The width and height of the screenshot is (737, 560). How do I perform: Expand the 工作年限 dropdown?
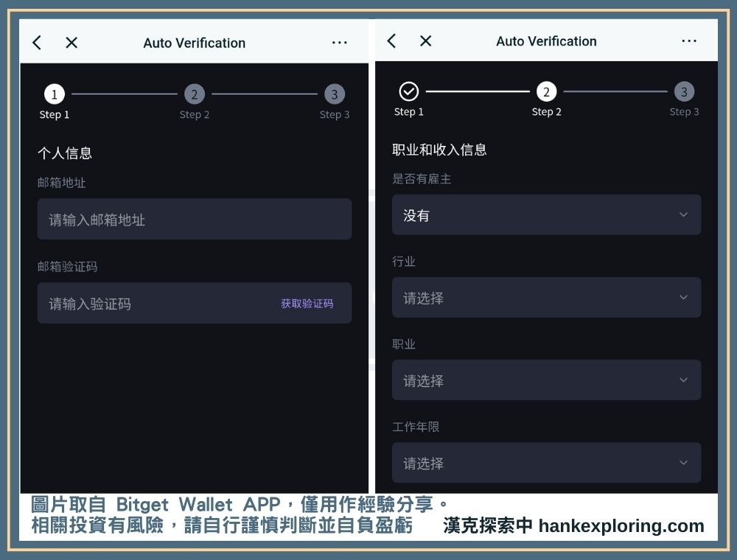[546, 462]
